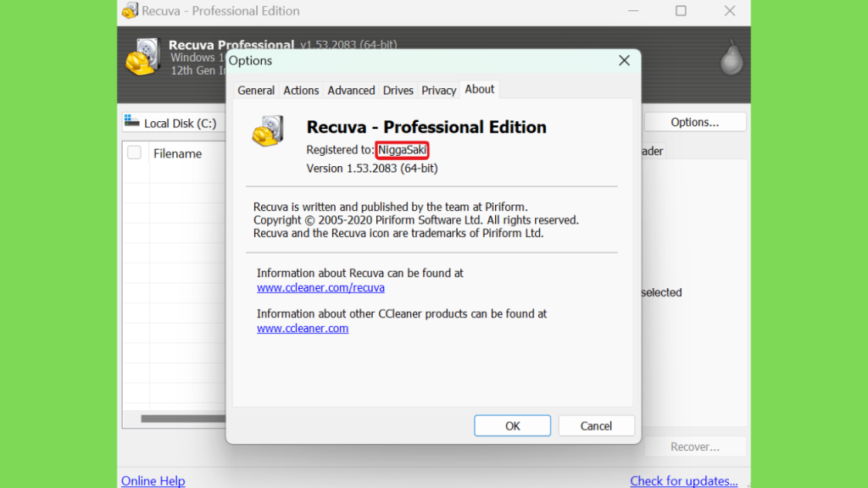
Task: Click the Recuva - Professional Edition heading
Action: (426, 127)
